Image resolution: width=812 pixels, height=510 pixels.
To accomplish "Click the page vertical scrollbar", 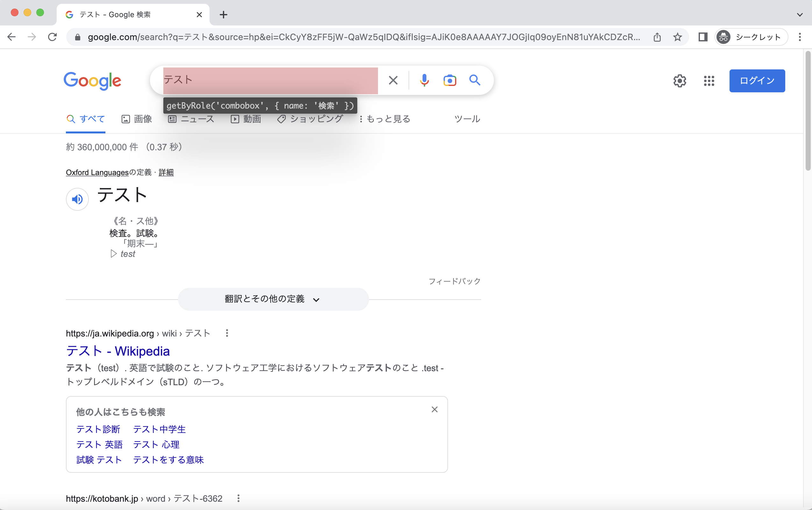I will (x=808, y=111).
